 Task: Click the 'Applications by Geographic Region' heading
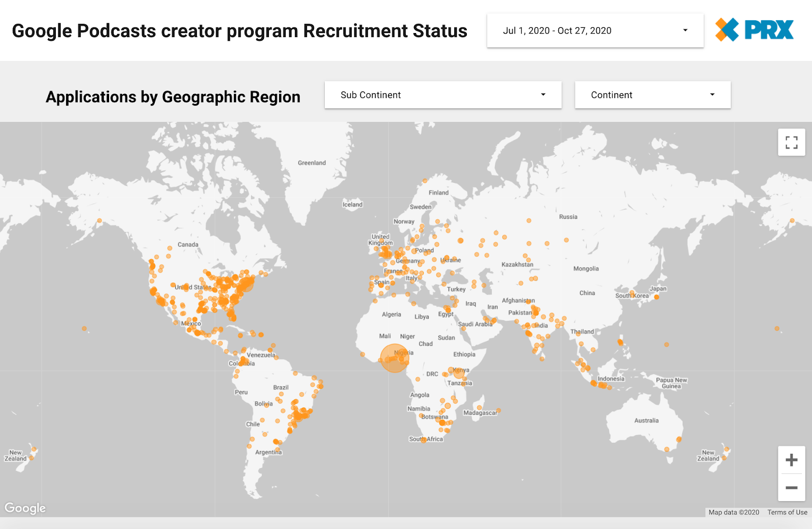173,97
